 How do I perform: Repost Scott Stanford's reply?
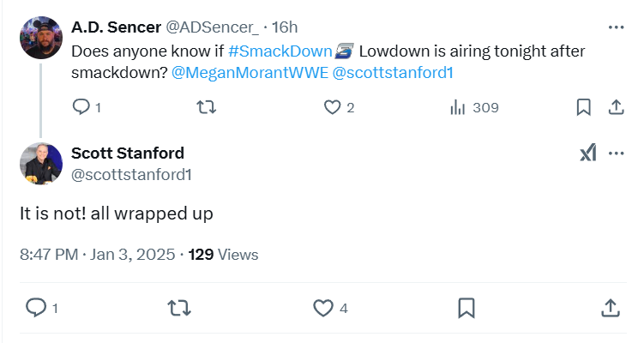coord(178,307)
